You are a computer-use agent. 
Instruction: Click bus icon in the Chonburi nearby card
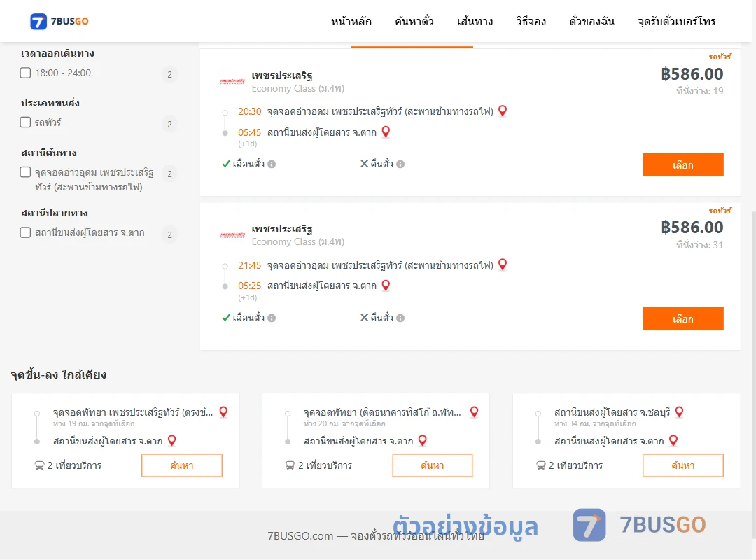pos(540,465)
